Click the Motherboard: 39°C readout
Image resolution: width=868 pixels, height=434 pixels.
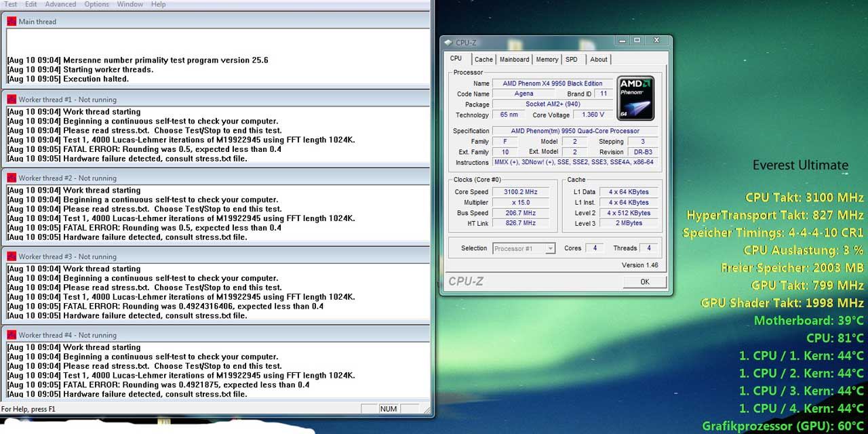pyautogui.click(x=809, y=320)
